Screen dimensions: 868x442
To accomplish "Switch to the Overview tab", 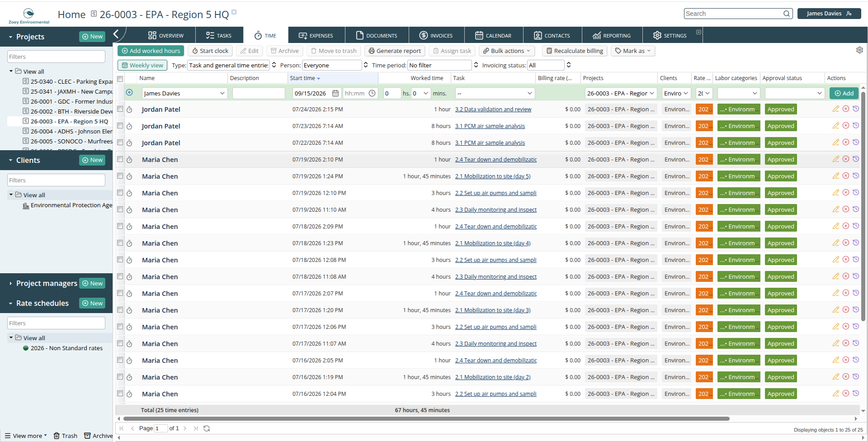I will coord(166,35).
